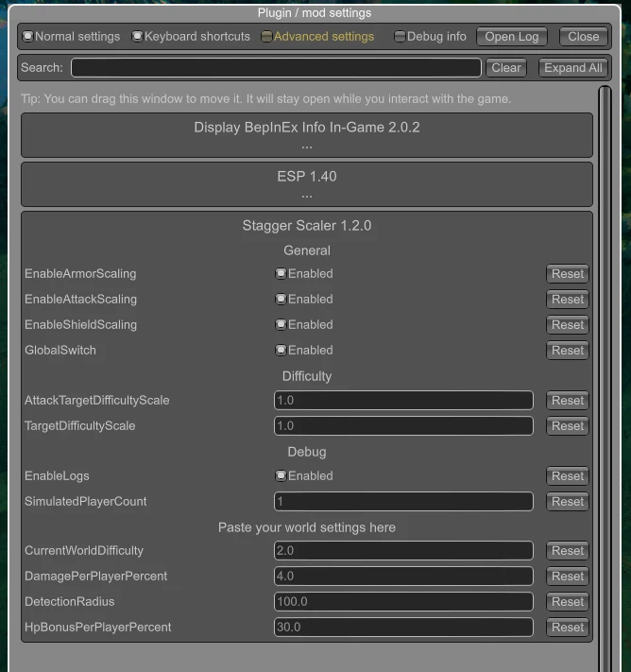Reset the SimulatedPlayerCount value
The width and height of the screenshot is (631, 672).
point(567,502)
